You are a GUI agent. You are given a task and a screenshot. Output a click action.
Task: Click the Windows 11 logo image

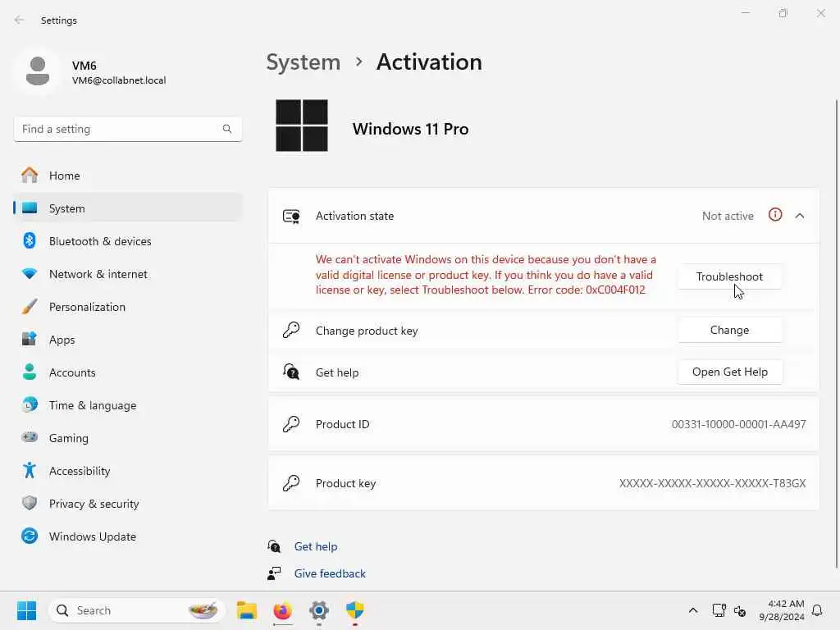point(302,126)
